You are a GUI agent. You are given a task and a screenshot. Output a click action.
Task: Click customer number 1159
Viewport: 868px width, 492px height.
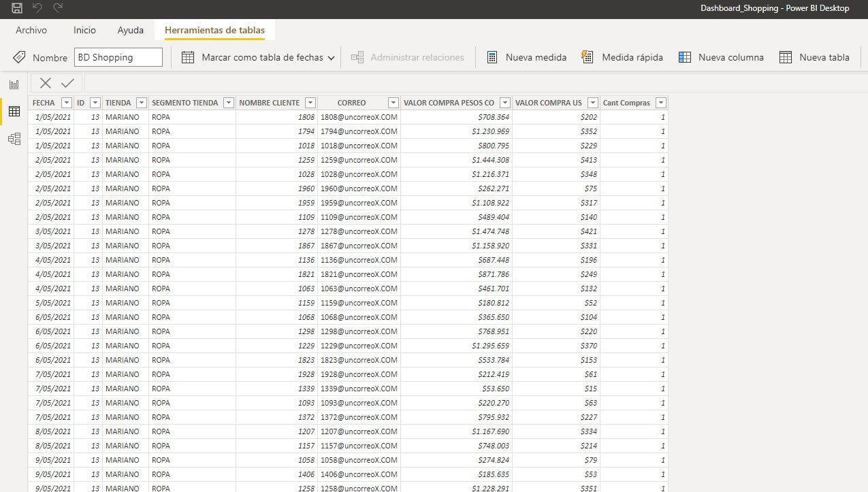point(306,303)
